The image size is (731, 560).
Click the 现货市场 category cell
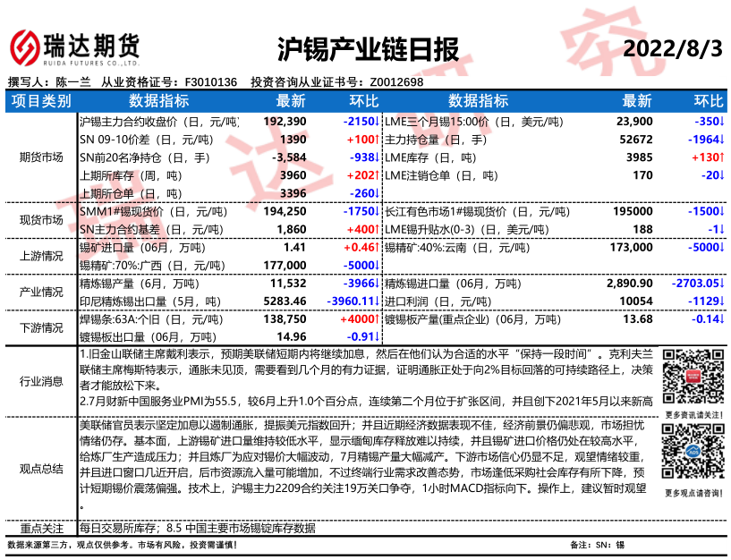click(41, 220)
